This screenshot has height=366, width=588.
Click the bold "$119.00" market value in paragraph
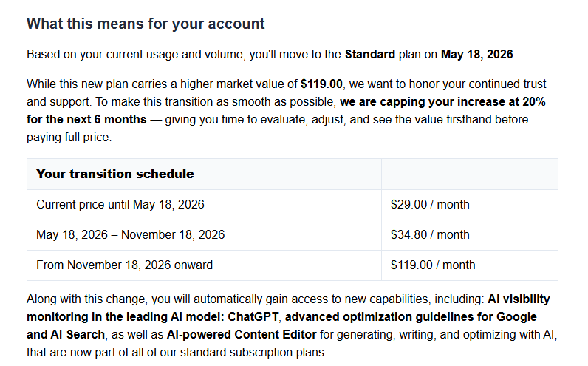tap(321, 84)
